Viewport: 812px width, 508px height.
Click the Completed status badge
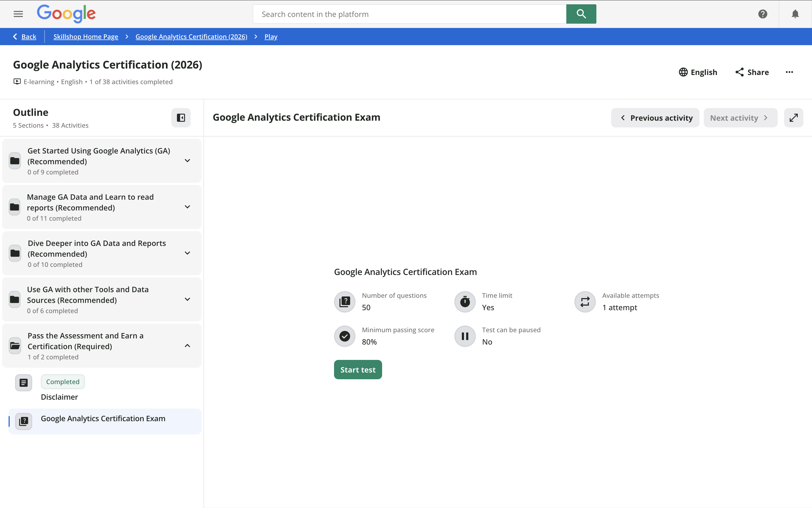(63, 382)
